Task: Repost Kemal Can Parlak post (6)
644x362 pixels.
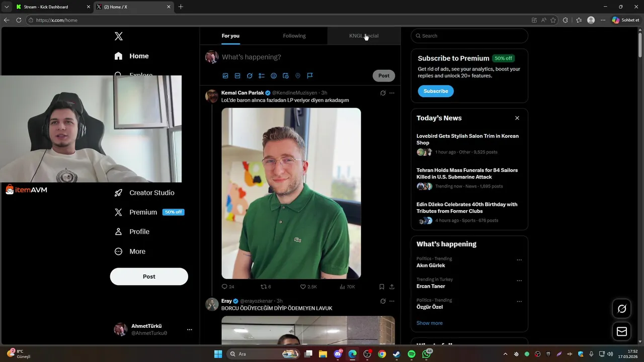Action: pyautogui.click(x=266, y=287)
